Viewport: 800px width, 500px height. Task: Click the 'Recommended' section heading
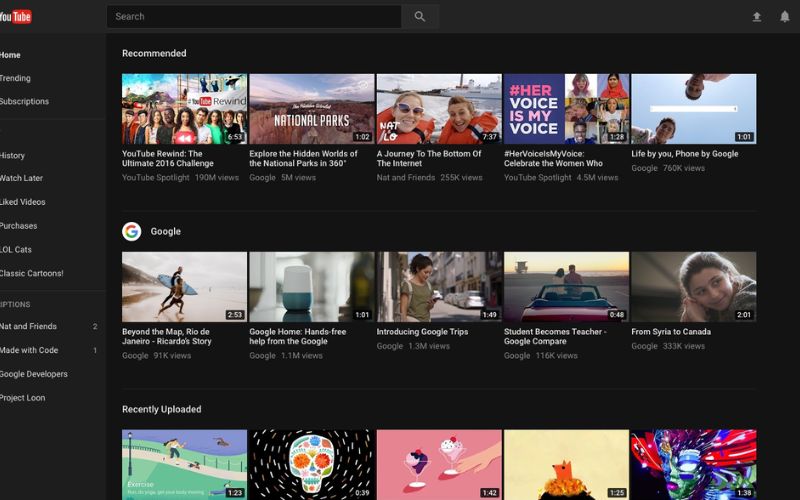(x=154, y=53)
